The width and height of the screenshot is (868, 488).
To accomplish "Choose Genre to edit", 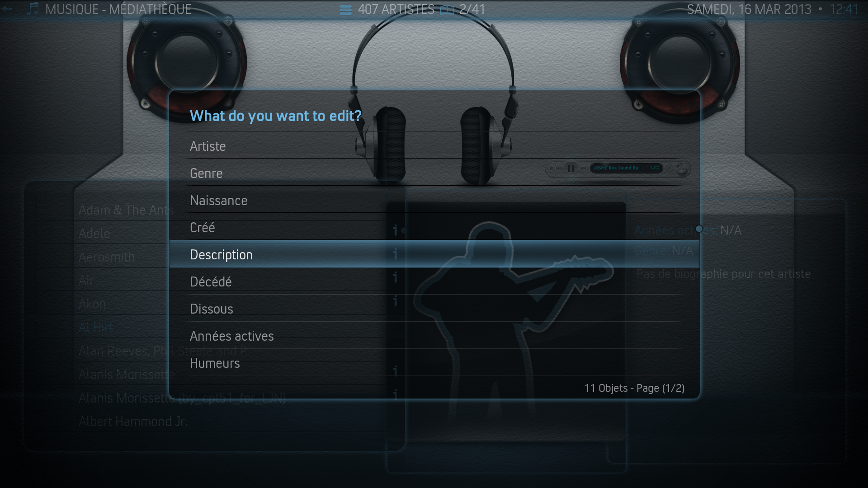I will pos(434,173).
